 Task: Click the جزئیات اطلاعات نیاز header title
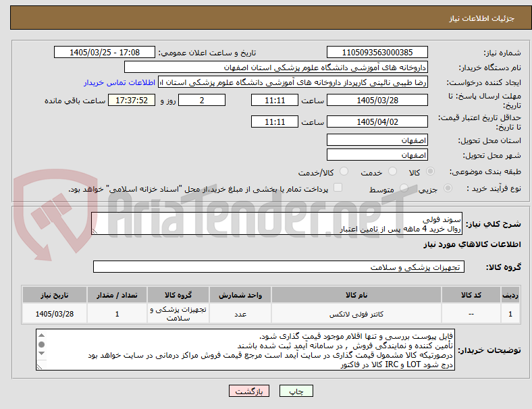coord(482,18)
